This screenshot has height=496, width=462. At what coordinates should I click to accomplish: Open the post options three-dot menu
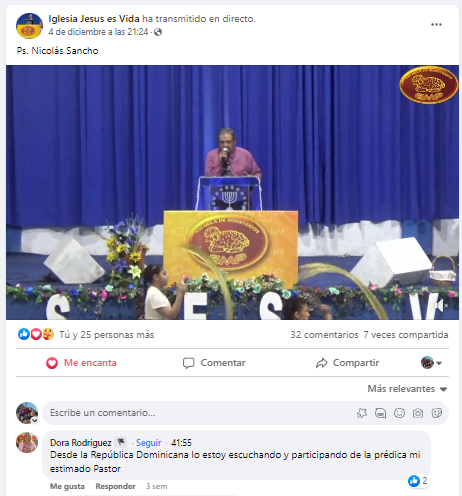436,25
